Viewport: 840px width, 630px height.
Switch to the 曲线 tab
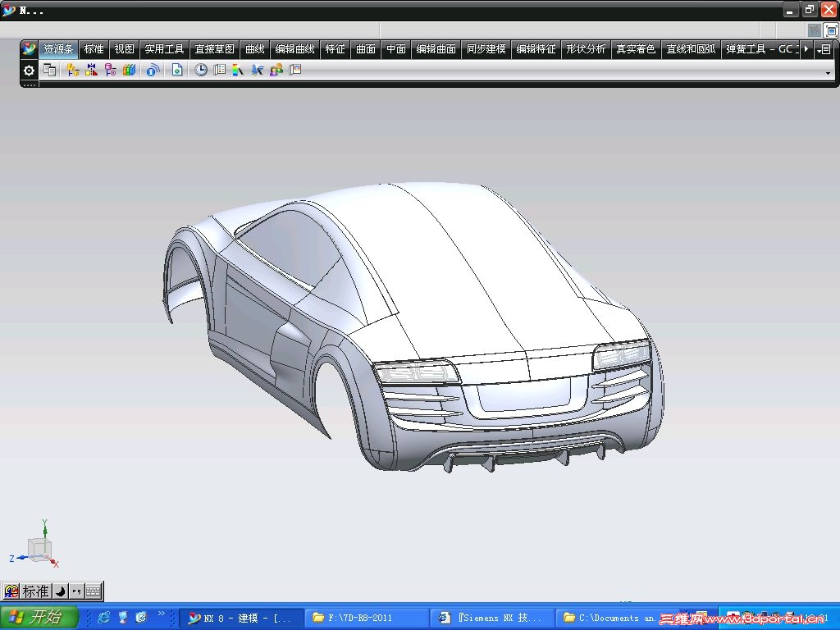pos(255,49)
